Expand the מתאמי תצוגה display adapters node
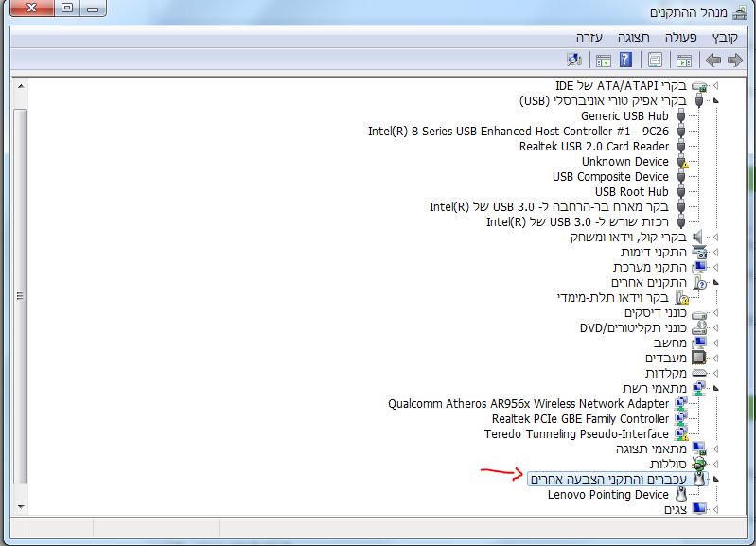Image resolution: width=756 pixels, height=546 pixels. (716, 449)
